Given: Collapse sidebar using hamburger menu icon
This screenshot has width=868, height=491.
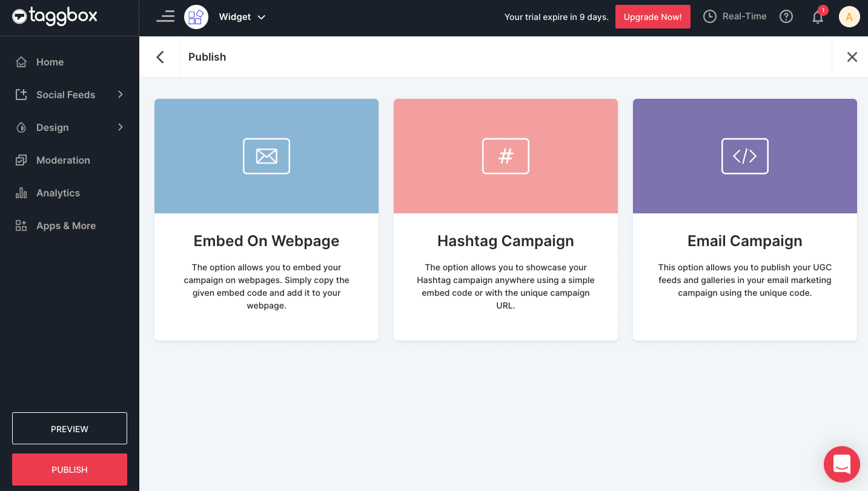Looking at the screenshot, I should [165, 17].
